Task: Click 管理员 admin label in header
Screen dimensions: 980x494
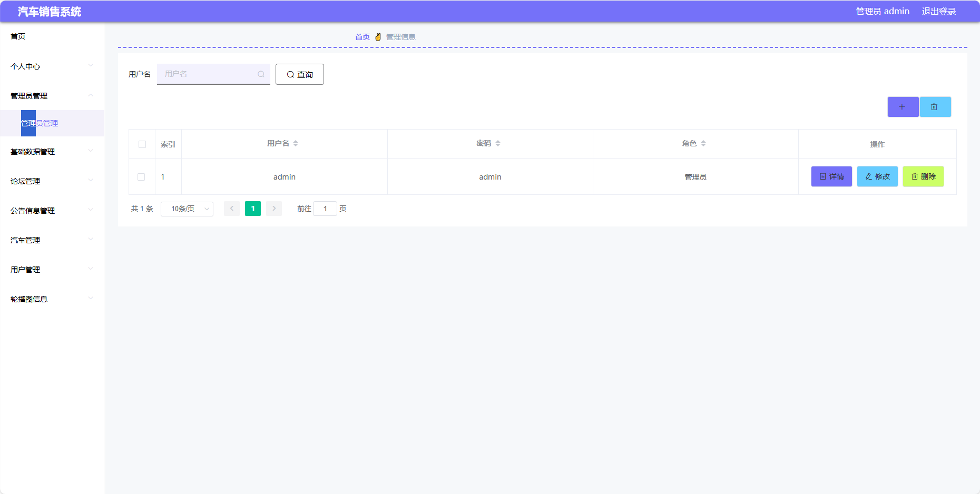Action: [883, 11]
